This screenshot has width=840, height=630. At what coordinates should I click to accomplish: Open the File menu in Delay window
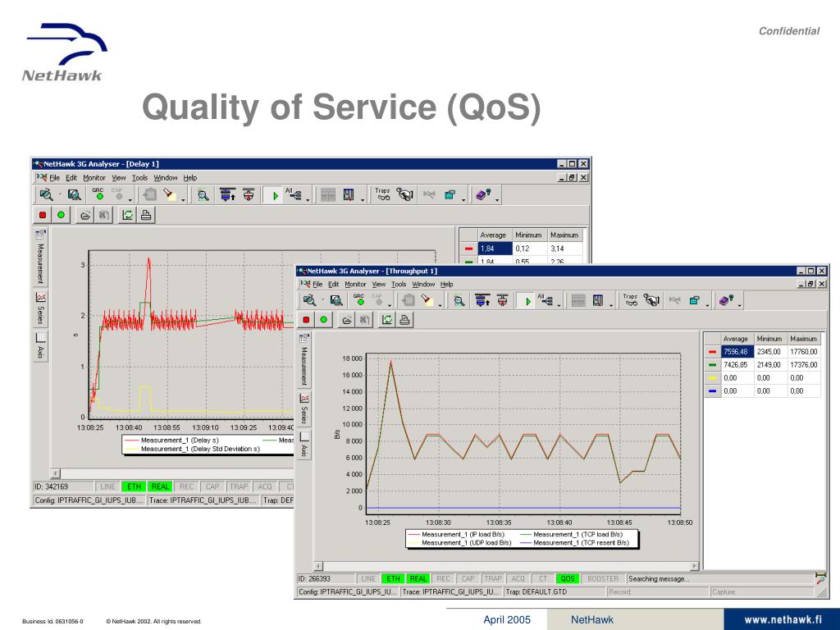click(55, 178)
